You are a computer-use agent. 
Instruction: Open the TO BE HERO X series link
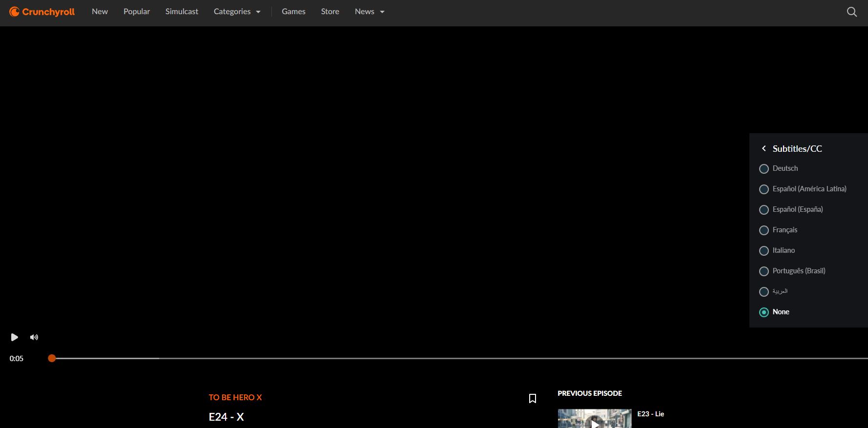tap(235, 397)
